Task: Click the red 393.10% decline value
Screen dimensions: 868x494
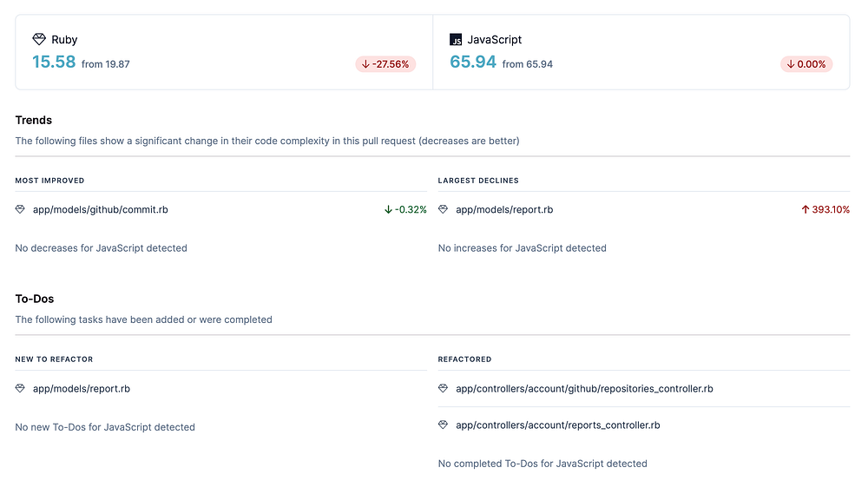Action: coord(825,210)
